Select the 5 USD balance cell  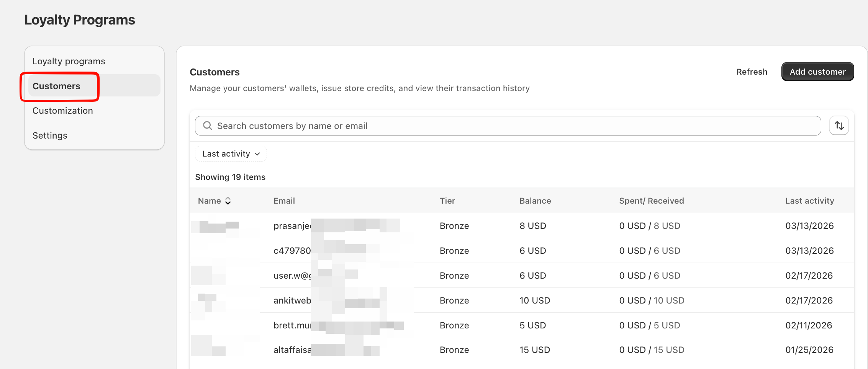coord(533,325)
